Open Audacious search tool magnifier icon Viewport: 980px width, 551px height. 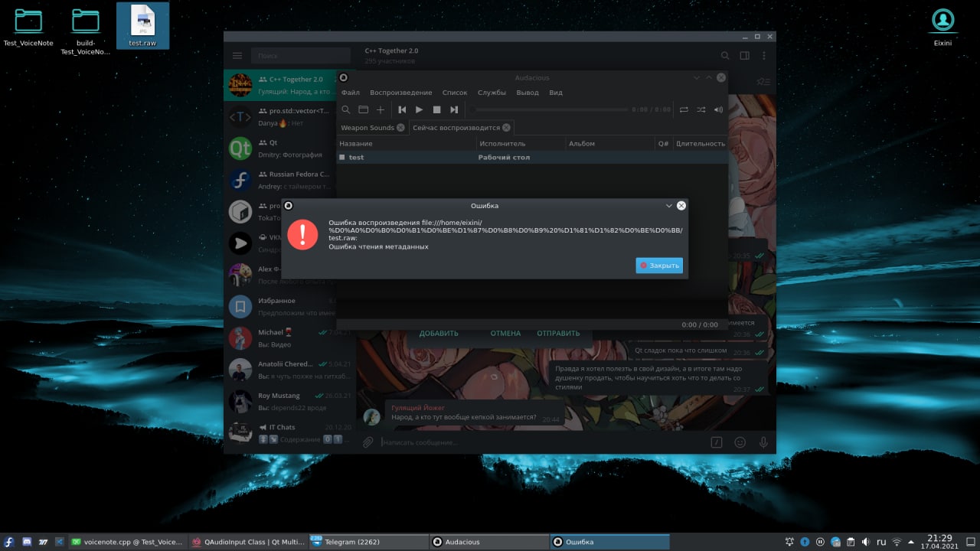point(346,110)
